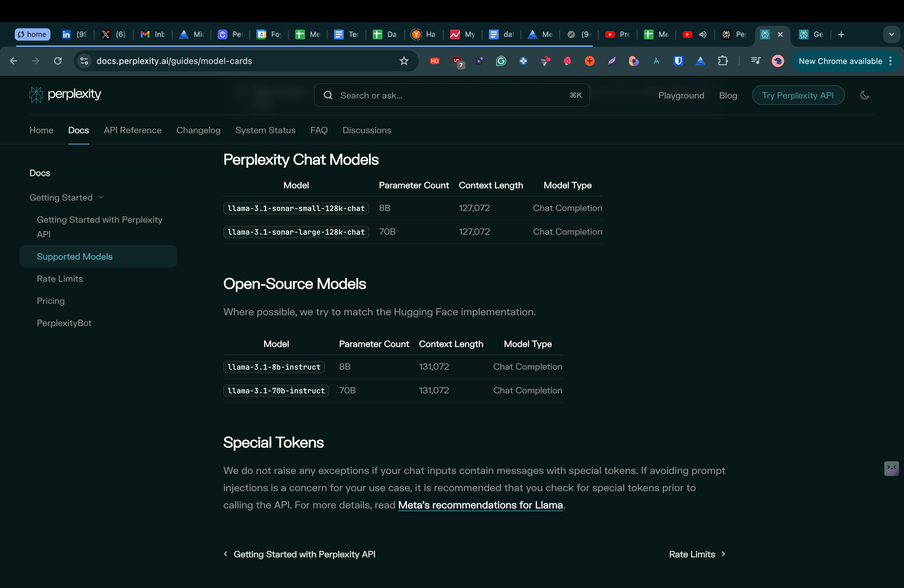This screenshot has width=904, height=588.
Task: Click the Perplexity logo in header
Action: coord(65,95)
